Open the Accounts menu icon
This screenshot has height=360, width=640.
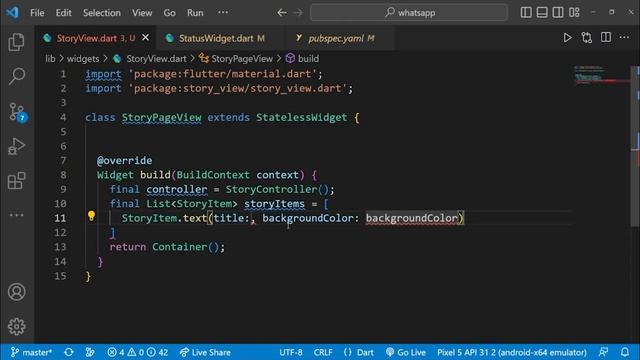[16, 292]
